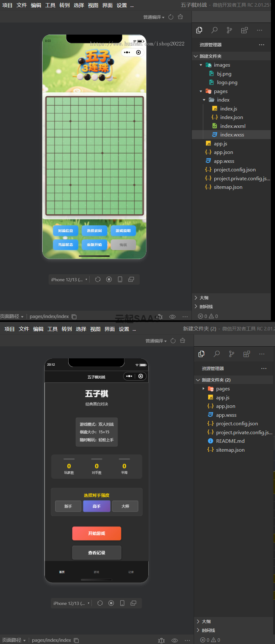Open source control icon in lower window's sidebar

click(231, 354)
